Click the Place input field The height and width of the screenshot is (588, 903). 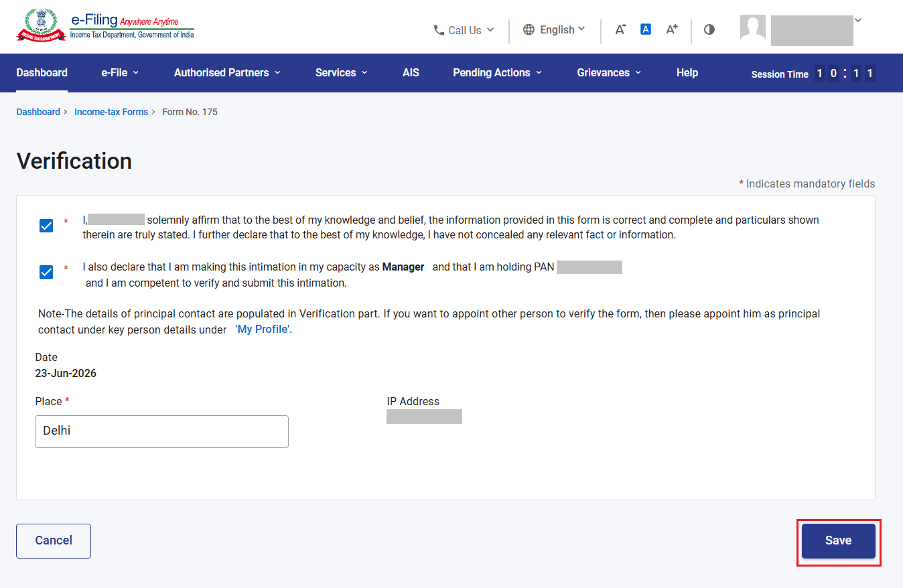tap(161, 431)
